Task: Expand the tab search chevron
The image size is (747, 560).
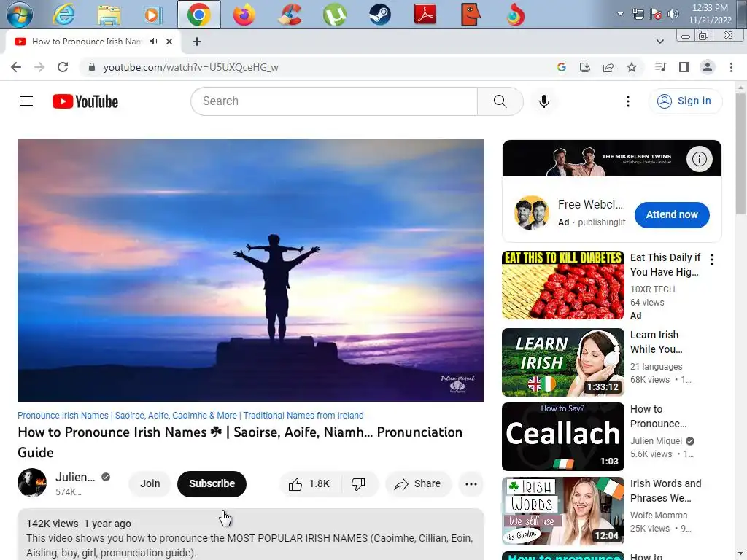Action: pyautogui.click(x=660, y=42)
